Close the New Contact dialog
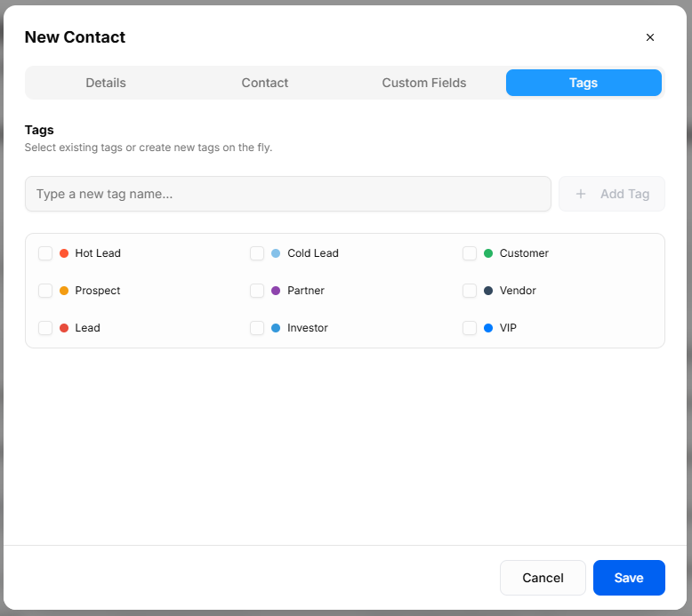This screenshot has width=692, height=616. [649, 37]
